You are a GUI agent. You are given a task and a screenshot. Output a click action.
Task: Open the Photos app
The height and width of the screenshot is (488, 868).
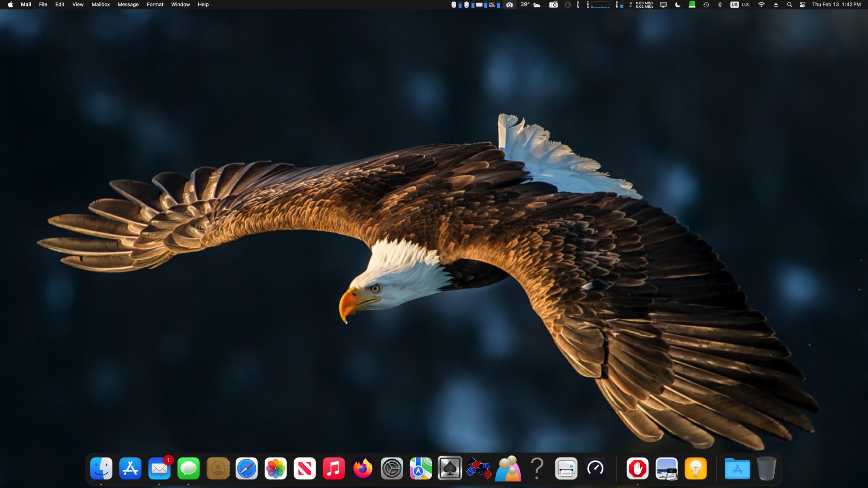(x=276, y=468)
